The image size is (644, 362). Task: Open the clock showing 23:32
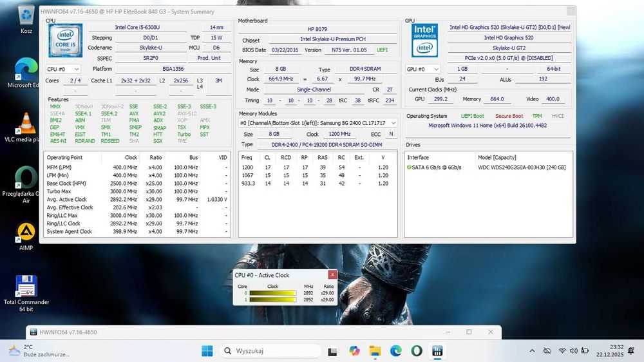pos(610,351)
